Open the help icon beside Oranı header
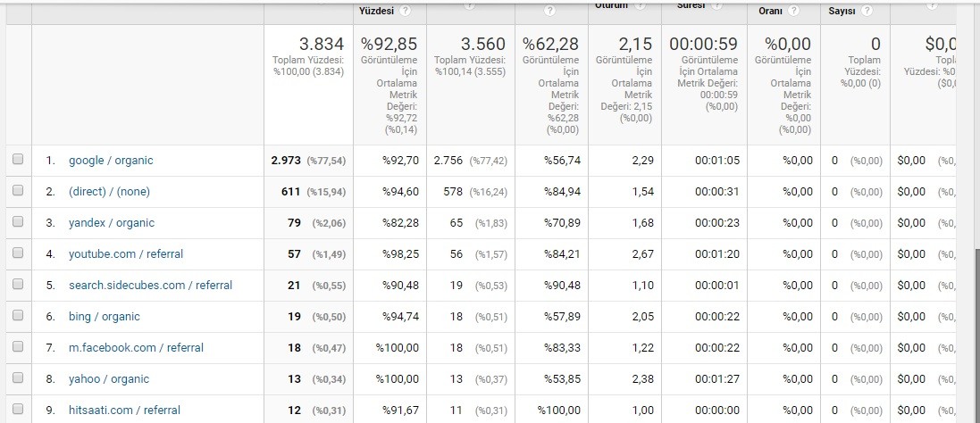Screen dimensions: 980x423 pos(793,10)
